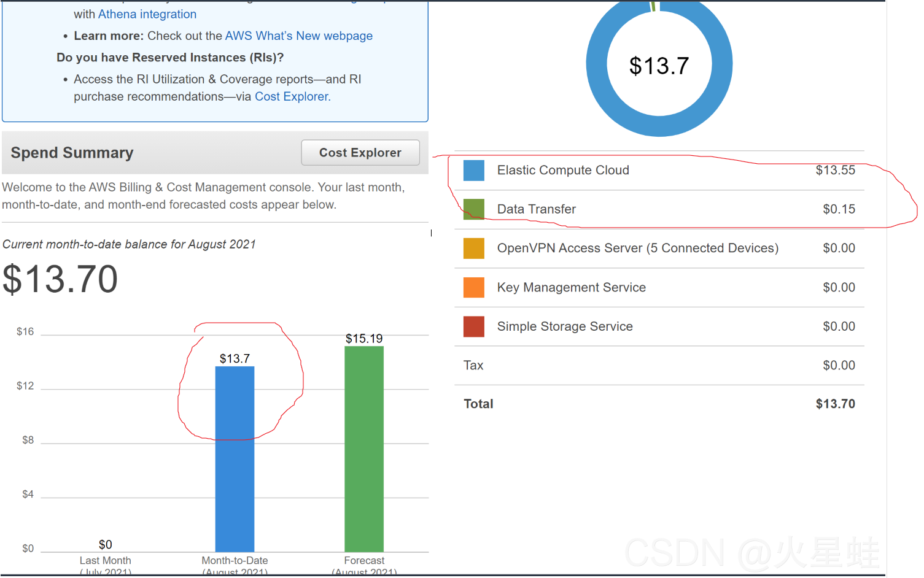Screen dimensions: 924x578
Task: Click the large $13.70 month-to-date balance
Action: pyautogui.click(x=60, y=279)
